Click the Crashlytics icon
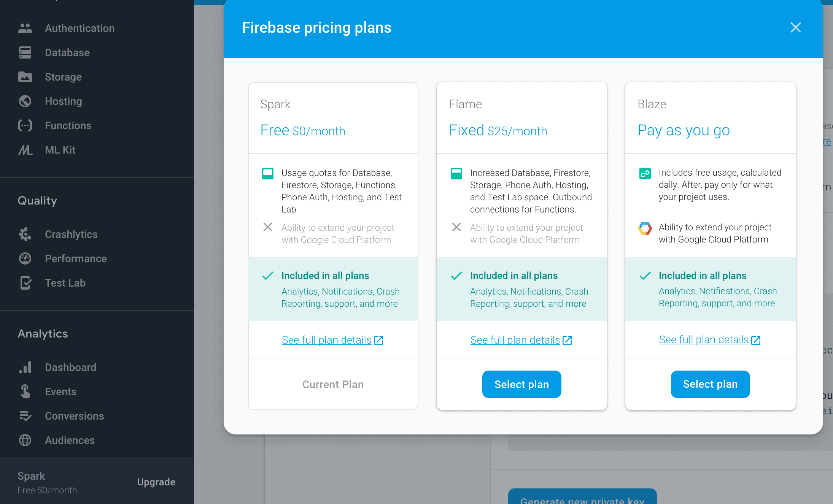833x504 pixels. pyautogui.click(x=25, y=234)
